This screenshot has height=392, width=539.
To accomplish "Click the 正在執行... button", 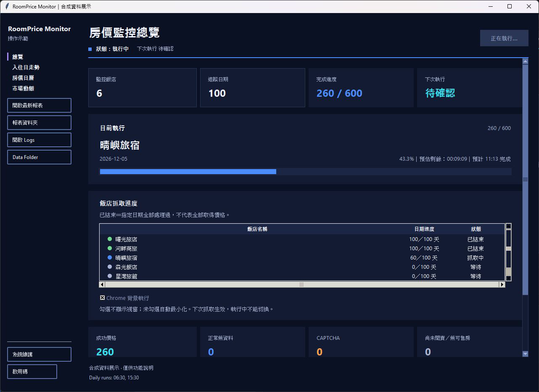I will click(504, 38).
